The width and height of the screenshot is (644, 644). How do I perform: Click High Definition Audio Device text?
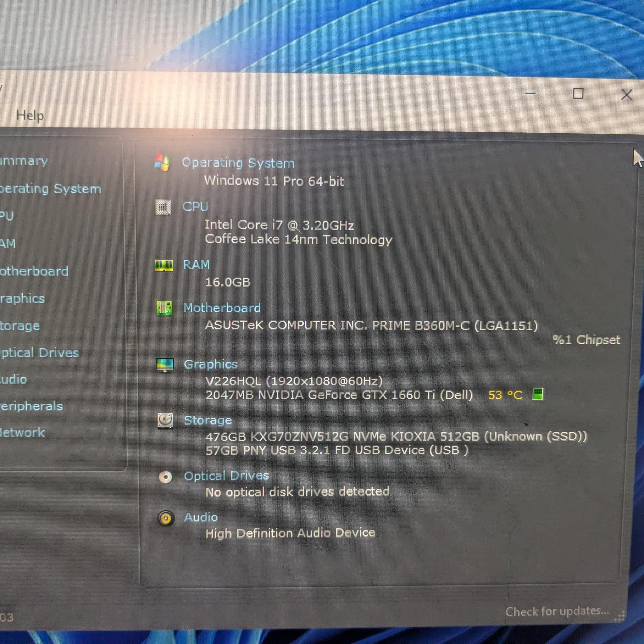point(290,533)
